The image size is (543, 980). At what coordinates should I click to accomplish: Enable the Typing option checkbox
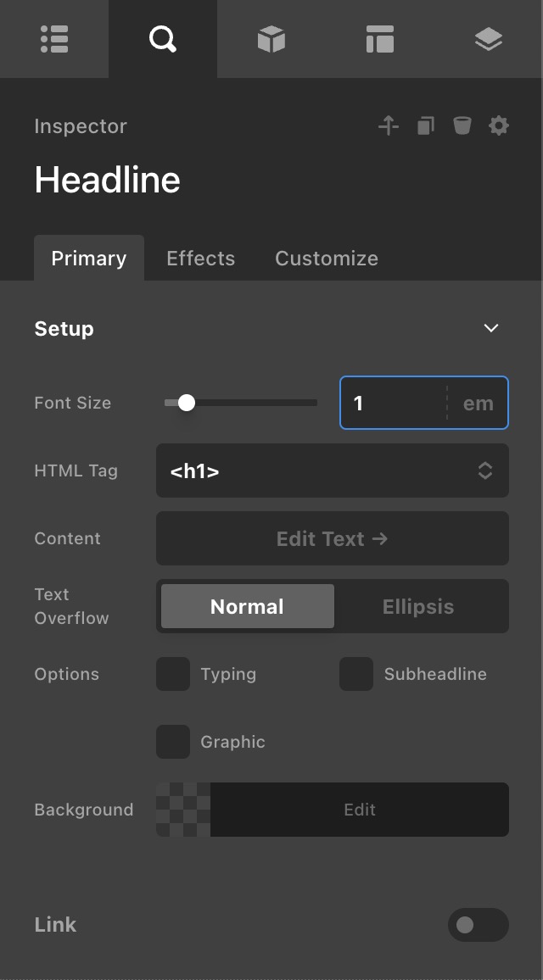click(x=173, y=674)
